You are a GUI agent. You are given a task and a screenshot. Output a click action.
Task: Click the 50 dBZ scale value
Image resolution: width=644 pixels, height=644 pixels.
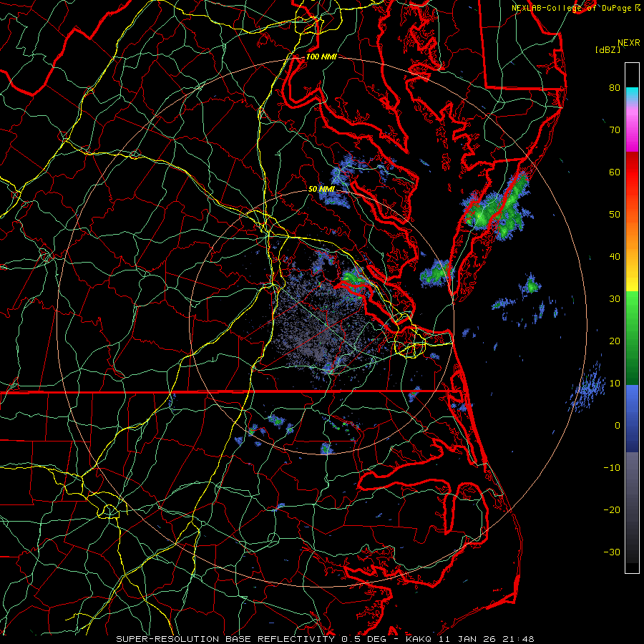coord(615,215)
